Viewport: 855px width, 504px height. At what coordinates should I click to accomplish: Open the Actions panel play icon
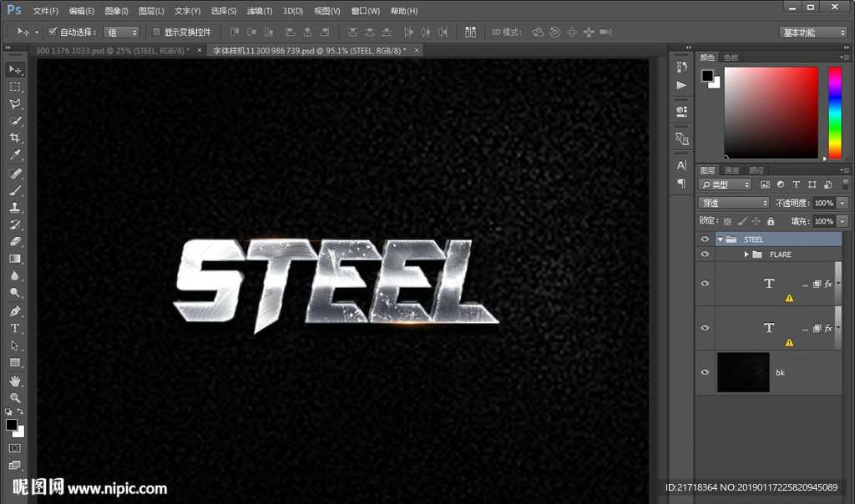pos(681,85)
